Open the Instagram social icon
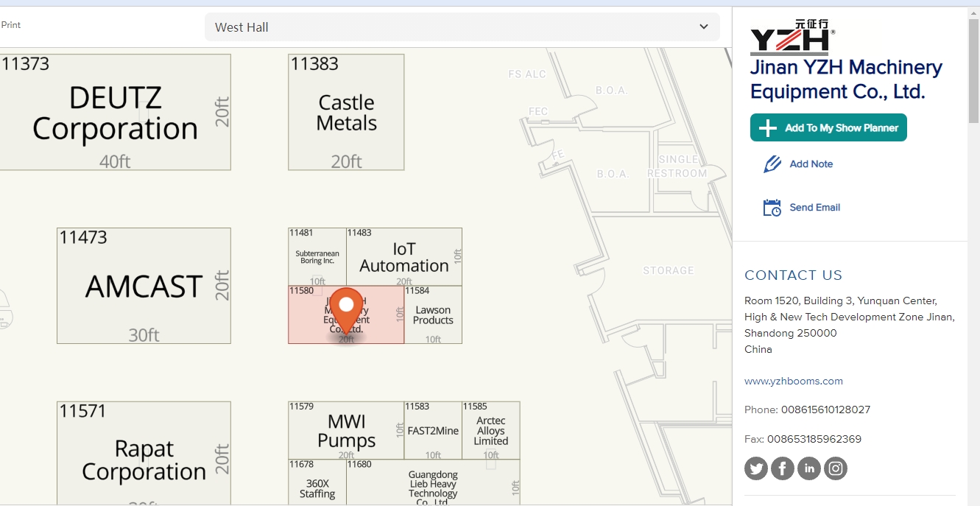This screenshot has width=980, height=506. pyautogui.click(x=836, y=468)
